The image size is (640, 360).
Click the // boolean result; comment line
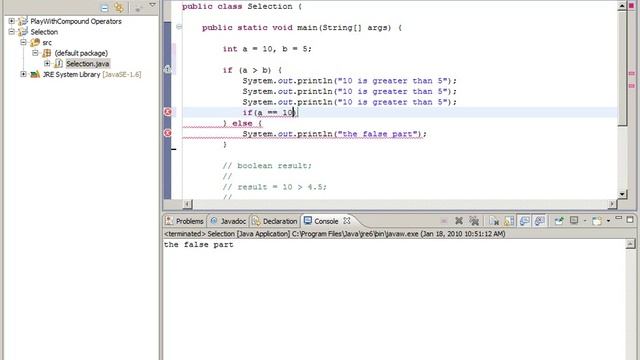[x=267, y=166]
